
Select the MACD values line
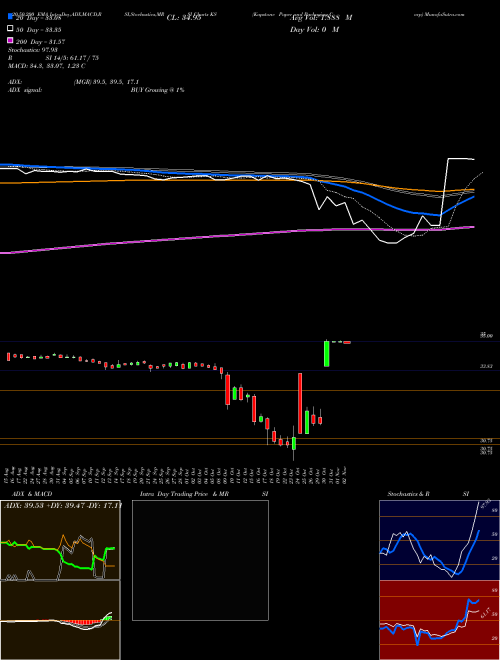[x=46, y=66]
